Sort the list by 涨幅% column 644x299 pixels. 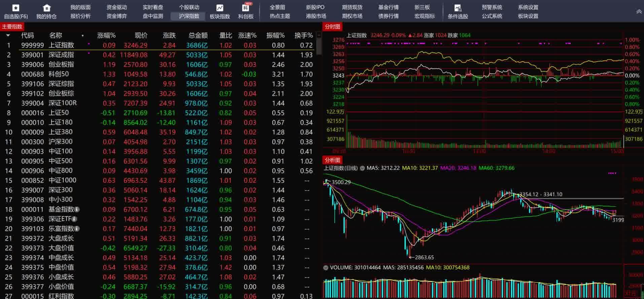[106, 35]
